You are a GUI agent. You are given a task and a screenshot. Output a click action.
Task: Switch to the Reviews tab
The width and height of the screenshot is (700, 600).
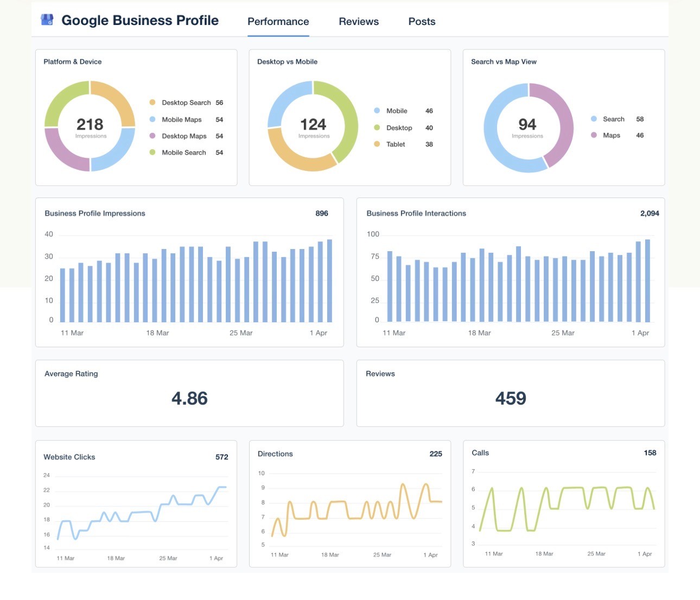click(x=359, y=22)
